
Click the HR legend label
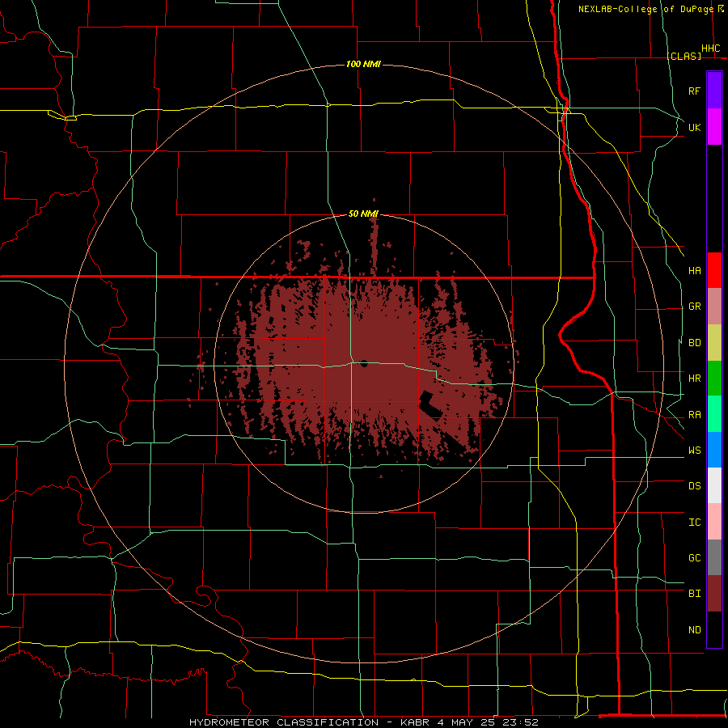pos(694,379)
